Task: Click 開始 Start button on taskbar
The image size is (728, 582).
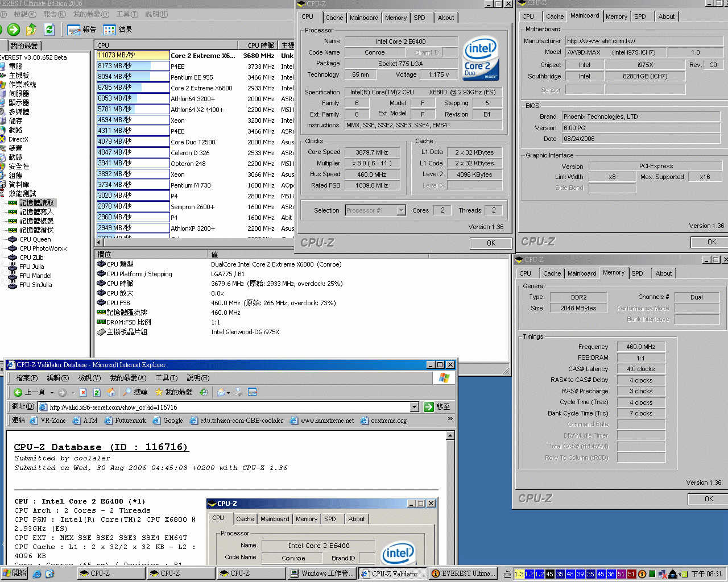Action: pyautogui.click(x=15, y=573)
